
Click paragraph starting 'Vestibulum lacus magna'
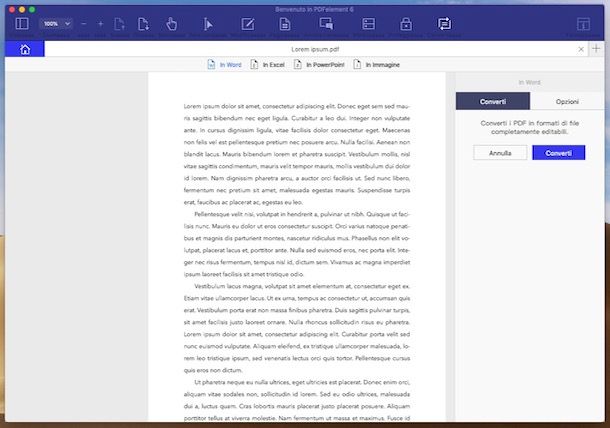point(297,328)
